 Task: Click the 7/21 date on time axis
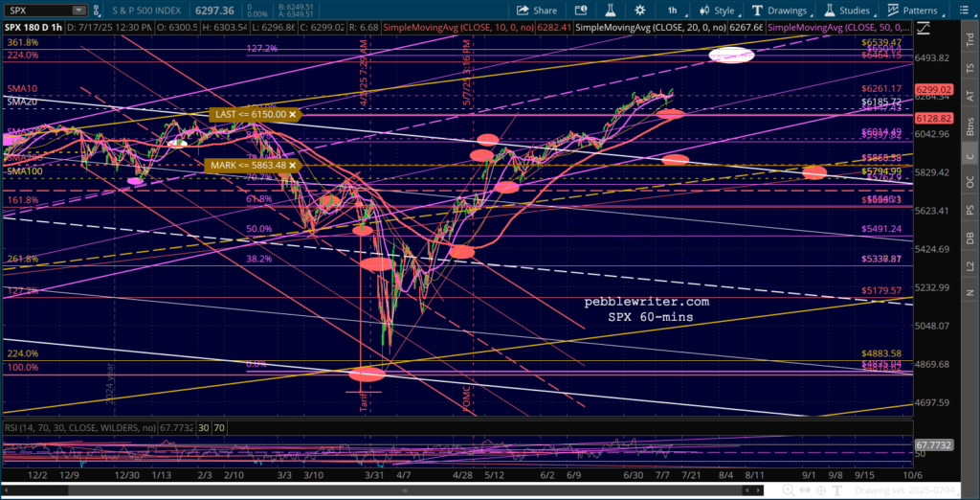pos(691,476)
